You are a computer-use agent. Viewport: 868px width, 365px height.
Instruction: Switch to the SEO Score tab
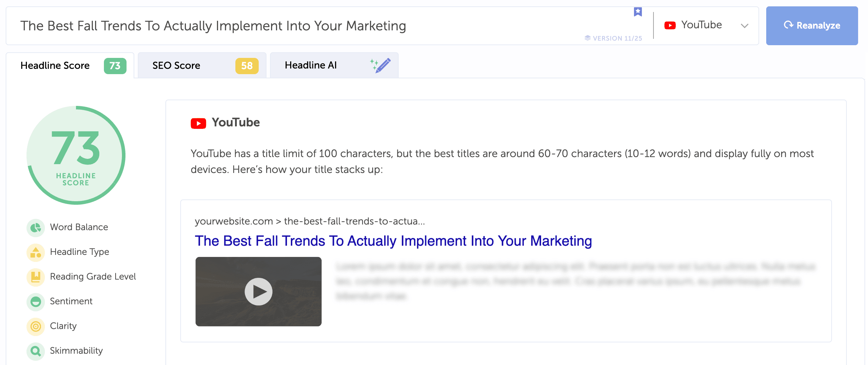202,66
